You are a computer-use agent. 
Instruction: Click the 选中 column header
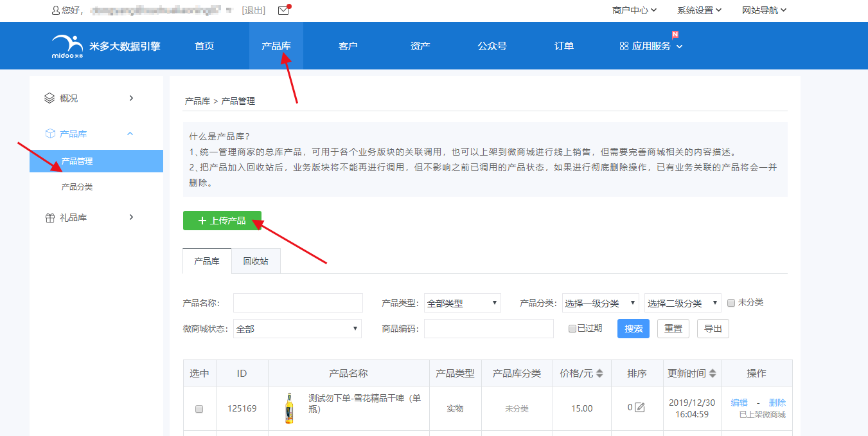pyautogui.click(x=200, y=374)
